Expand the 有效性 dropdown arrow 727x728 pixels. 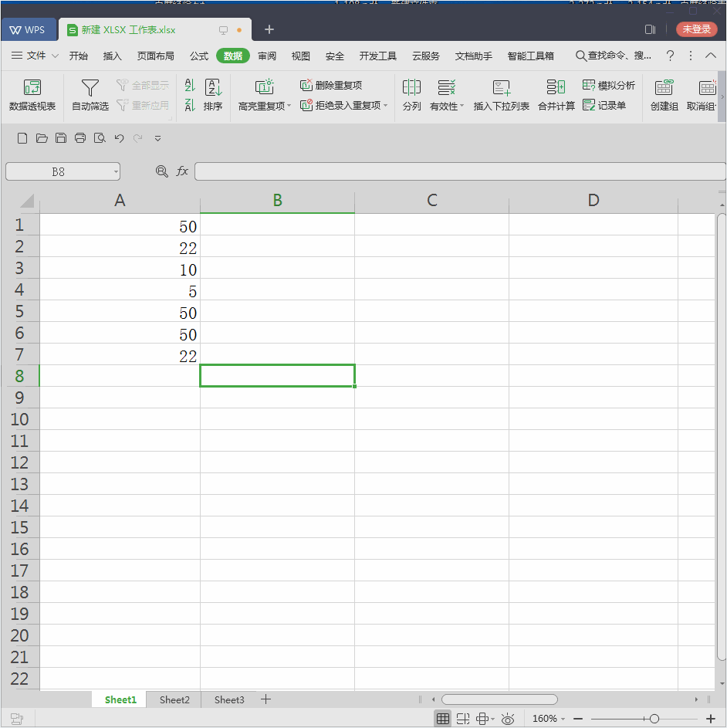(x=462, y=106)
